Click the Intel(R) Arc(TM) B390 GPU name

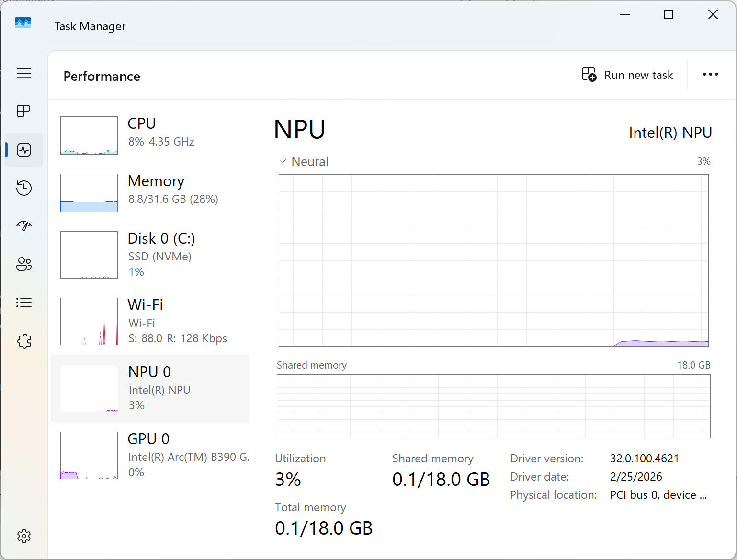(189, 457)
